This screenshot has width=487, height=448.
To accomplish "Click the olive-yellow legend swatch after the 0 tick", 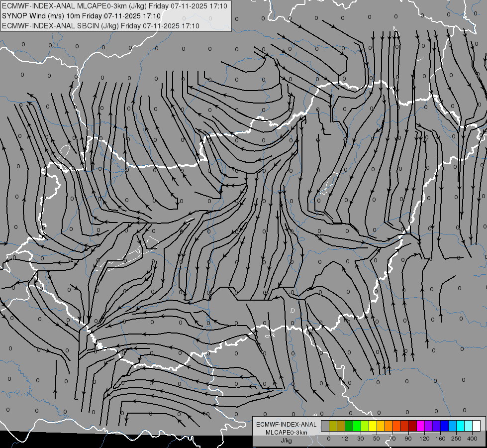I will pyautogui.click(x=333, y=426).
